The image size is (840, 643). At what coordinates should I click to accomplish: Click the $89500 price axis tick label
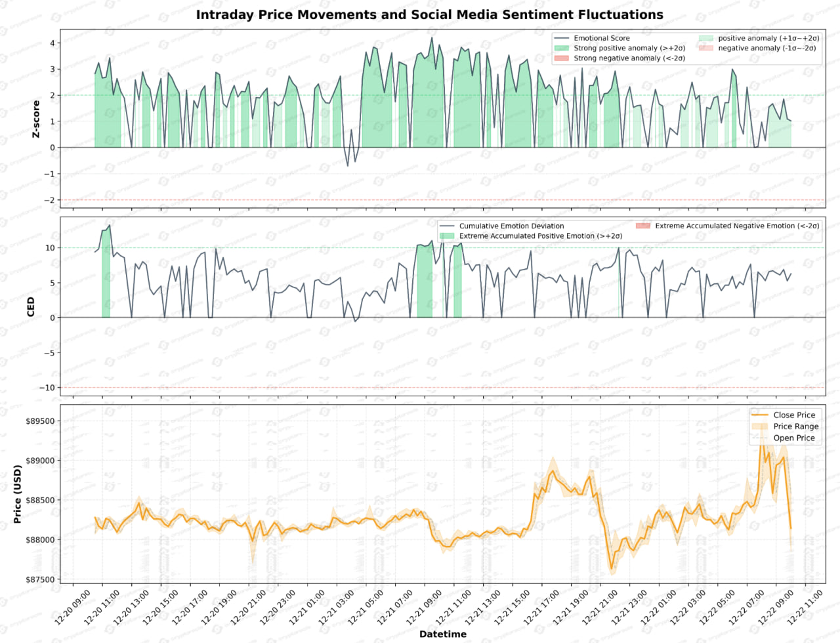[x=39, y=421]
